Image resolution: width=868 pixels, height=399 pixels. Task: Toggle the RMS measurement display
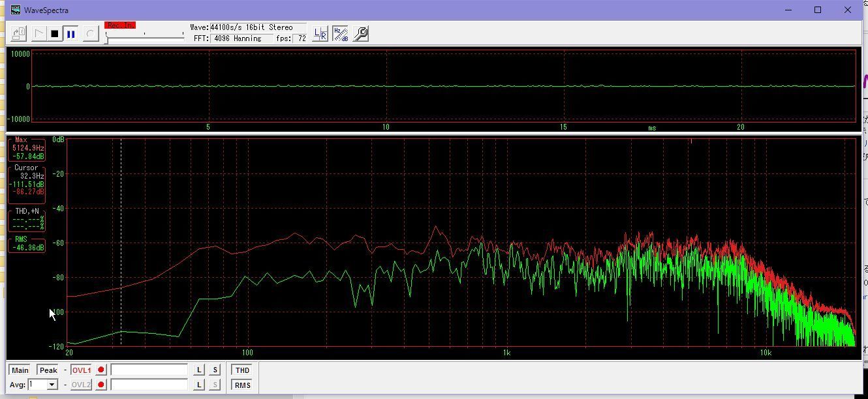coord(242,385)
